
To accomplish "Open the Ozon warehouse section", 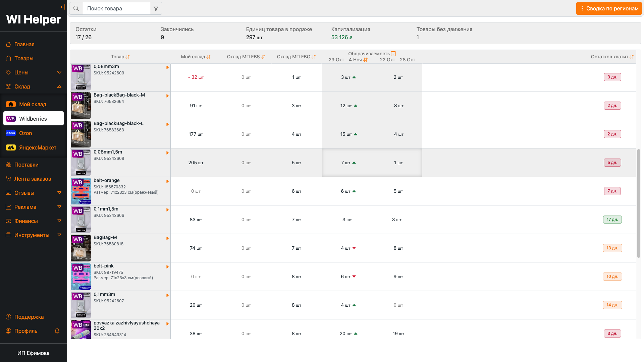I will click(x=25, y=133).
